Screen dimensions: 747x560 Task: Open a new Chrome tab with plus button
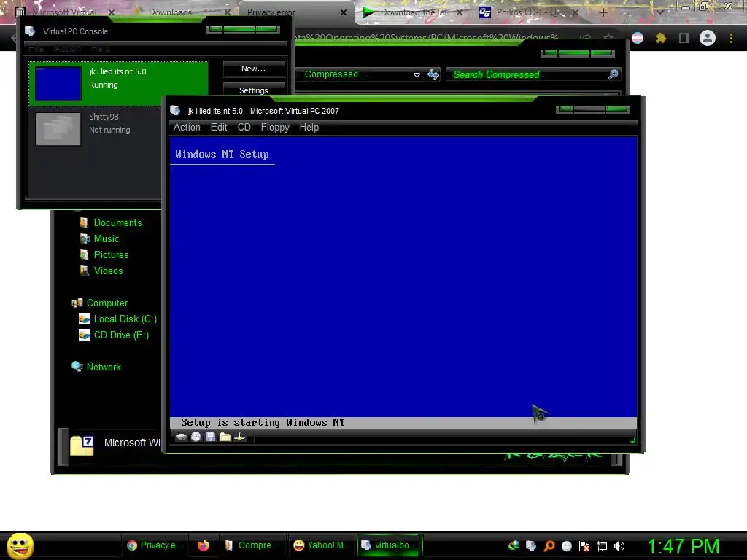[x=603, y=12]
